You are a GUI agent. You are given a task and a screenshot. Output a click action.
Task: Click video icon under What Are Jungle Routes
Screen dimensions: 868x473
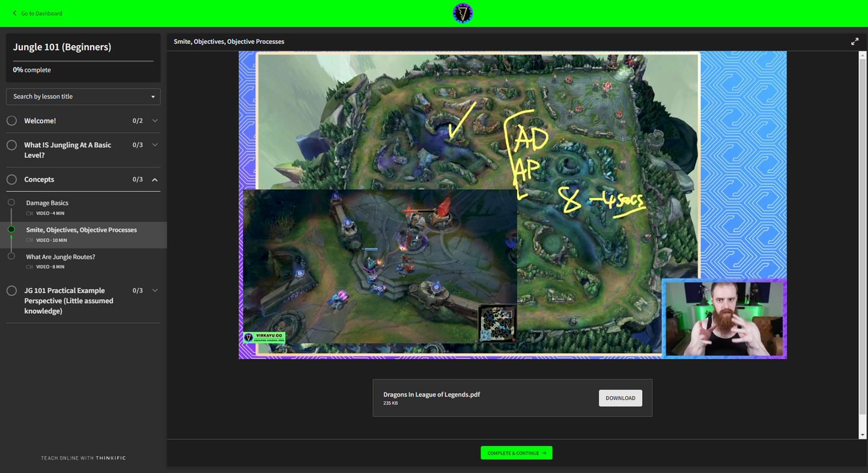[x=29, y=267]
